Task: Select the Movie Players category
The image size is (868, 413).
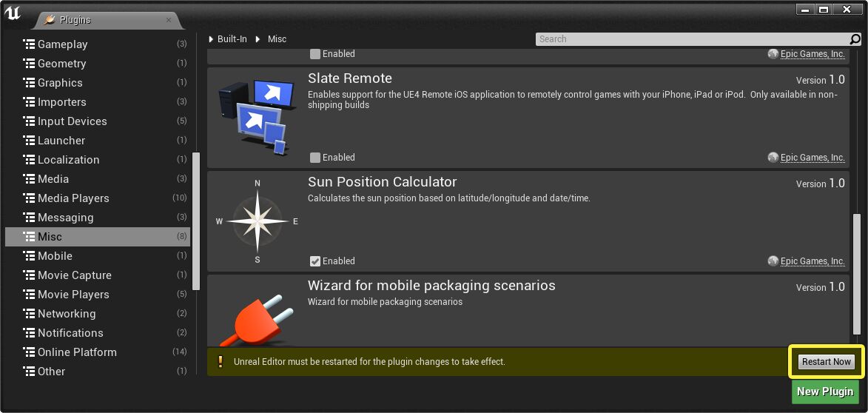Action: 98,295
